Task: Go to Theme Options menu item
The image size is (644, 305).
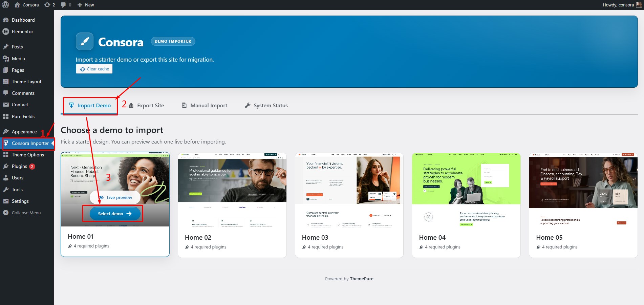Action: pyautogui.click(x=27, y=155)
